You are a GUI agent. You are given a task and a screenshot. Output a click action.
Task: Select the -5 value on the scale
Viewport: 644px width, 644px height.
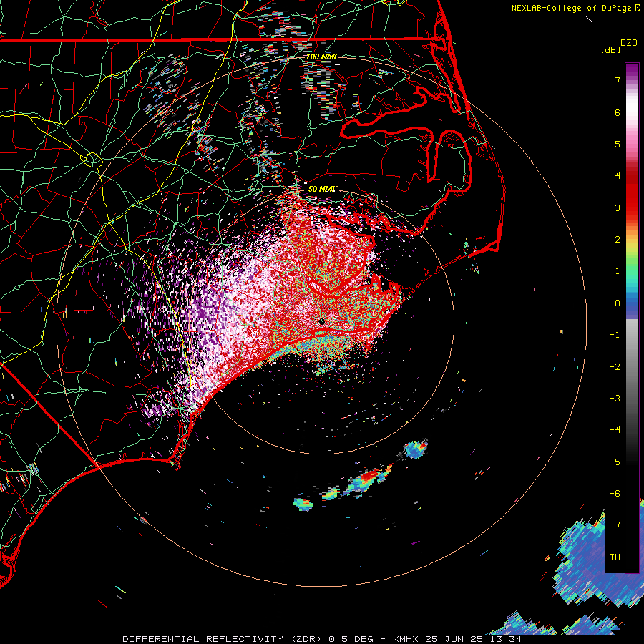pyautogui.click(x=615, y=462)
